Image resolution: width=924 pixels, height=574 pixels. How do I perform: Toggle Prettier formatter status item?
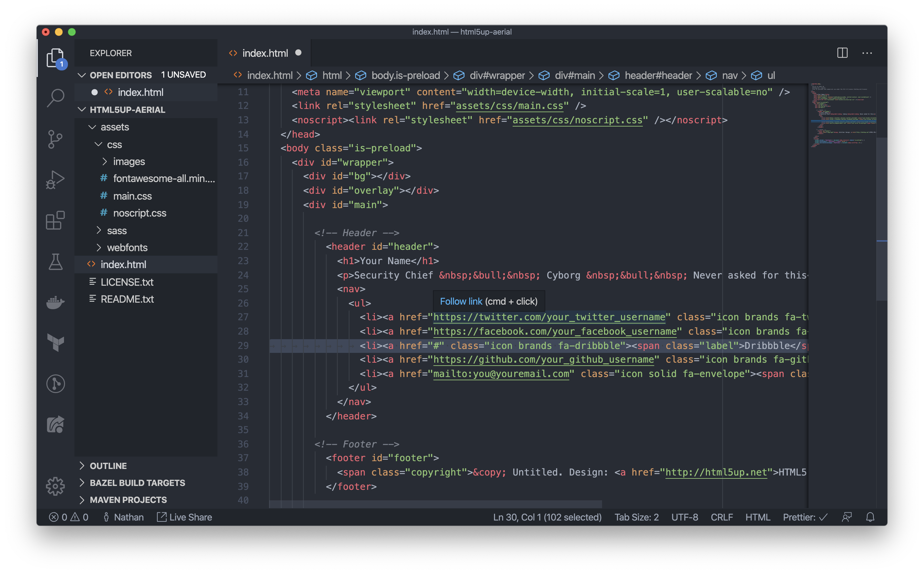pyautogui.click(x=805, y=517)
